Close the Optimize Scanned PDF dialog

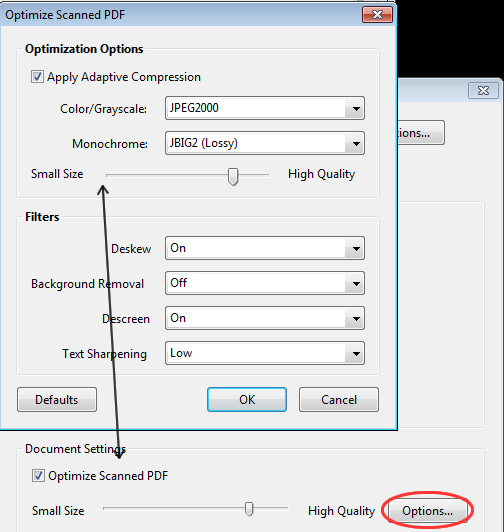click(x=377, y=15)
